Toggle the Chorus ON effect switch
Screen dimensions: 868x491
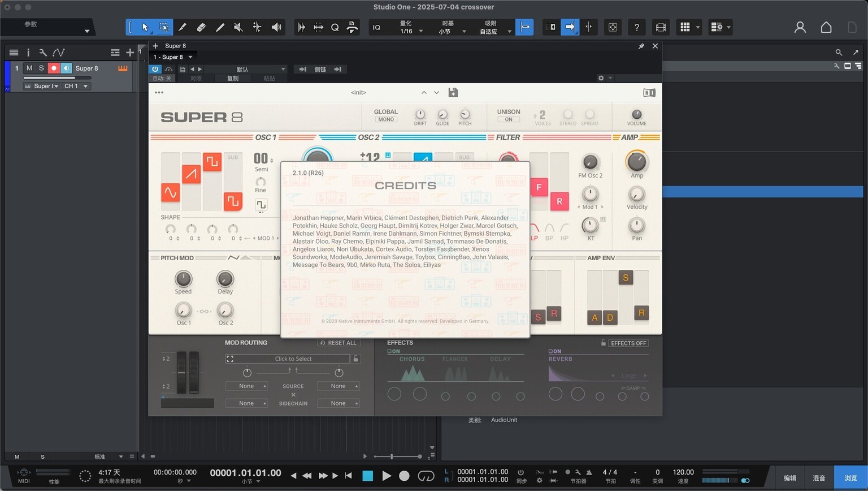[393, 351]
